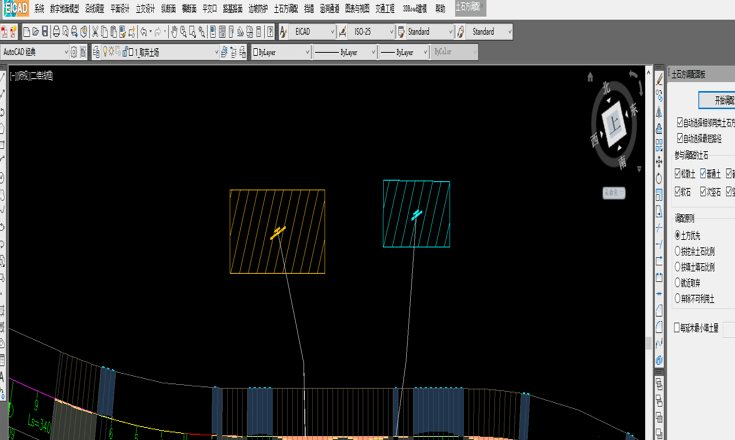Uncheck the 次坚石 checkbox

pos(703,191)
